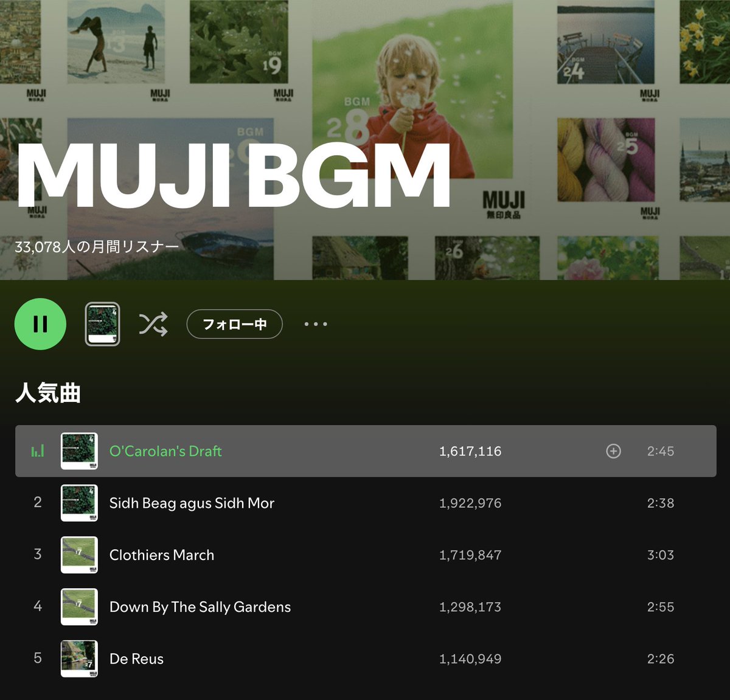This screenshot has width=730, height=700.
Task: Select the track Clothiers March
Action: coord(162,555)
